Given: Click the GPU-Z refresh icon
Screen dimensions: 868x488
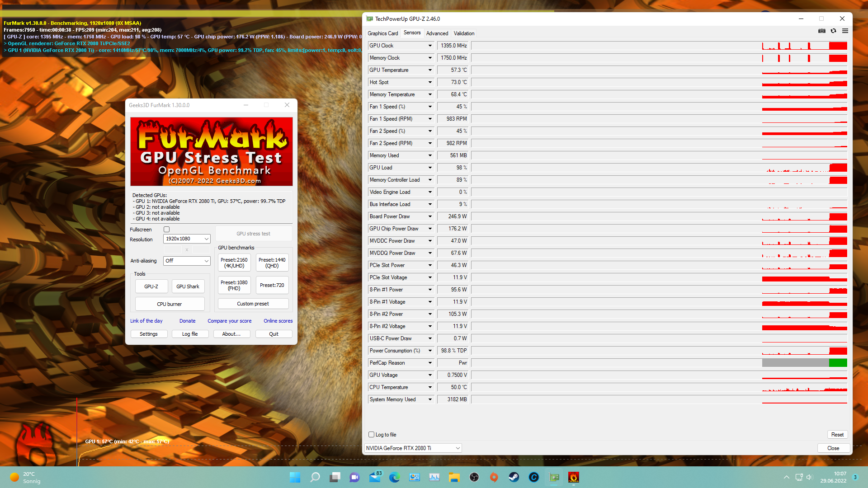Looking at the screenshot, I should pos(833,31).
